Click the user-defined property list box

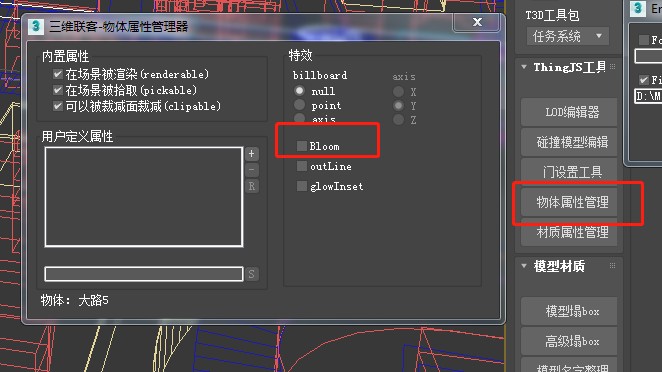click(144, 197)
